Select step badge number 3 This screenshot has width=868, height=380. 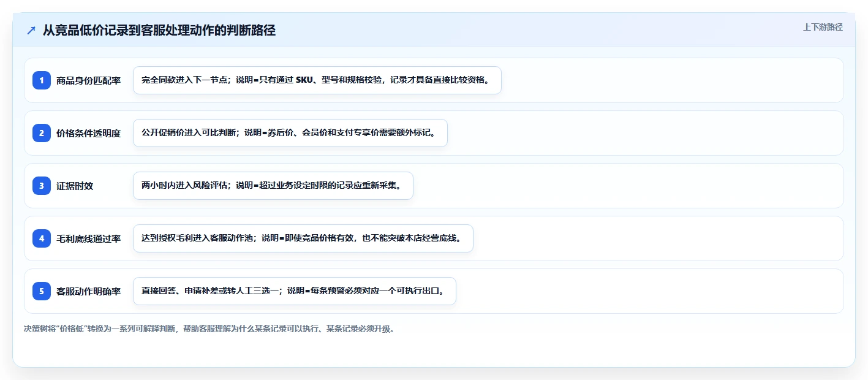tap(42, 185)
